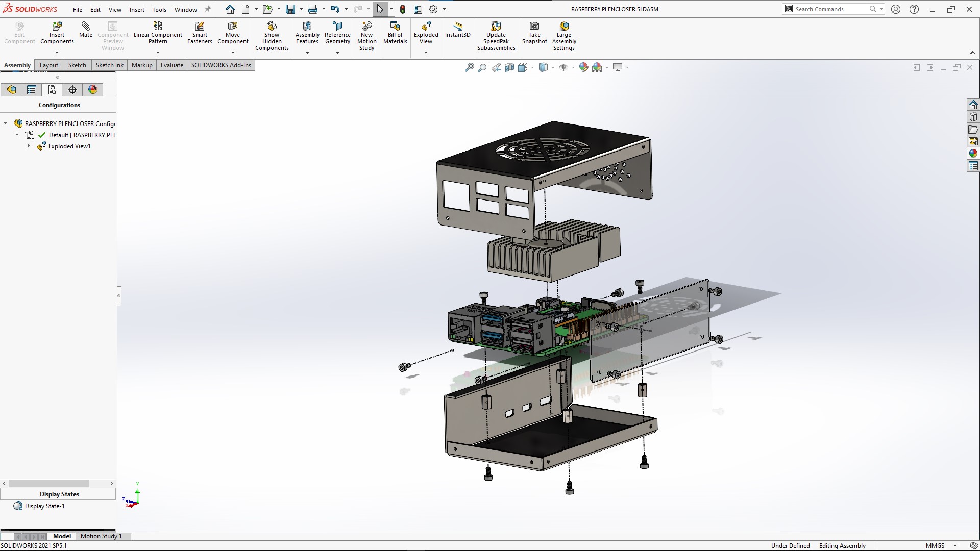Viewport: 980px width, 551px height.
Task: Click the Previous View icon
Action: [x=496, y=67]
